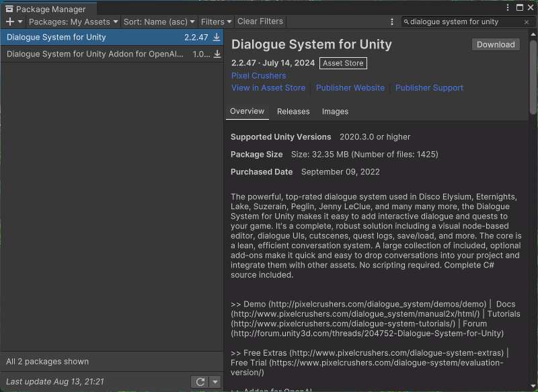This screenshot has width=538, height=392.
Task: Open the add package dropdown arrow
Action: (20, 22)
